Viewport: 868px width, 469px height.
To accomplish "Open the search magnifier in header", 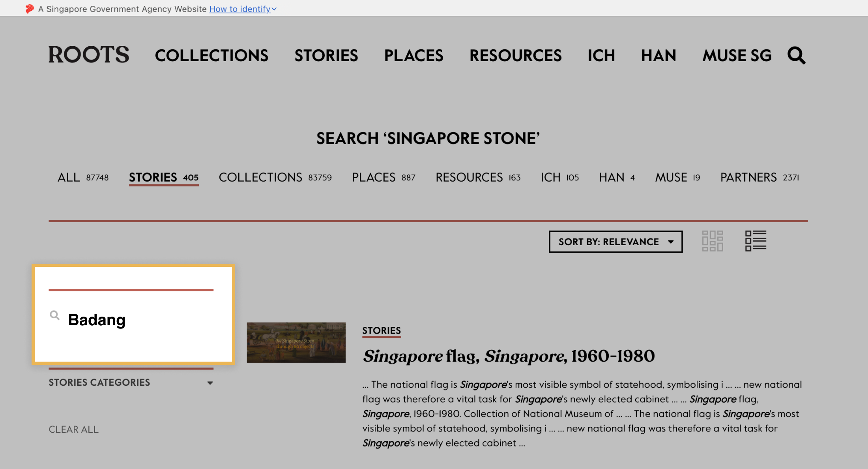I will click(x=796, y=55).
